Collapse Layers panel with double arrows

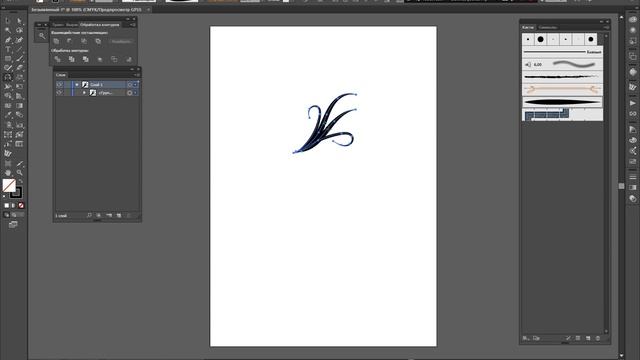(132, 69)
